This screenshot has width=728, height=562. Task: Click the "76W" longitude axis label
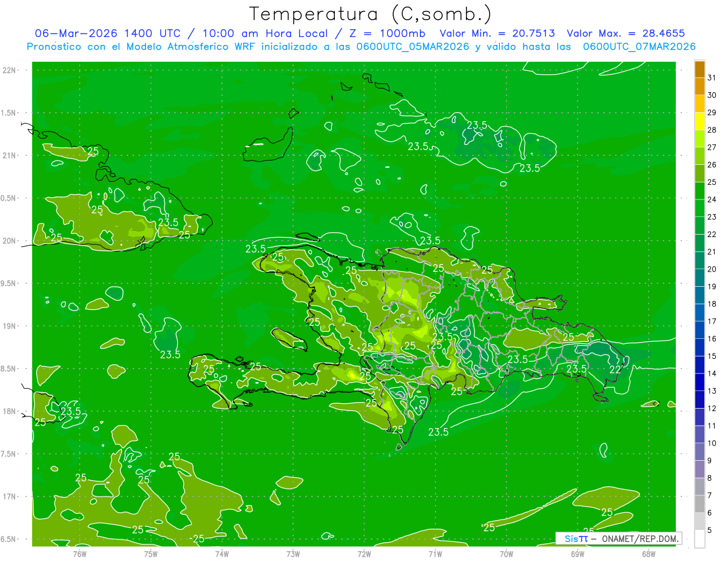coord(79,554)
